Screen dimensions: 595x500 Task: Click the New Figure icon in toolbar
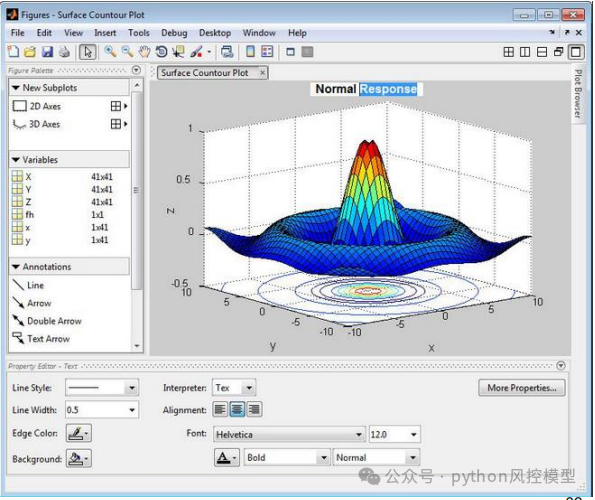click(x=13, y=52)
